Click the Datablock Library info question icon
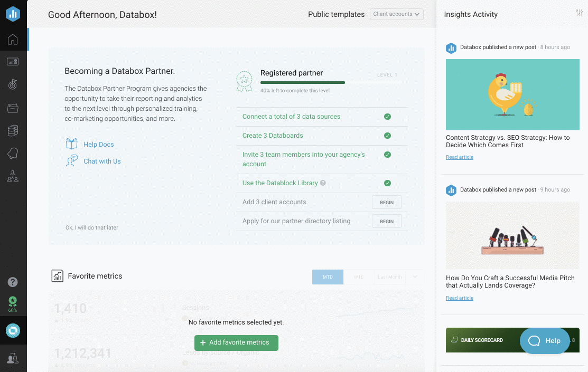The width and height of the screenshot is (588, 372). [x=323, y=183]
